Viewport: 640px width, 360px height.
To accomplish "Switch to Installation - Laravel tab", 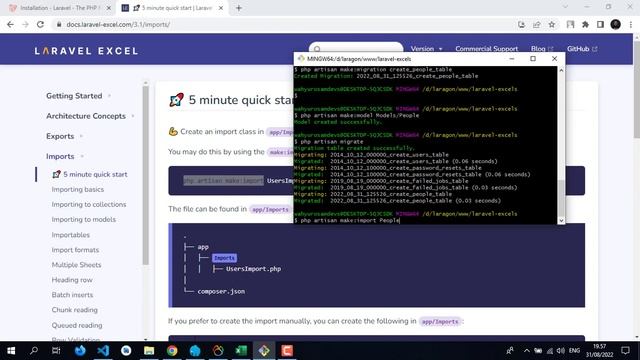I will tap(60, 8).
